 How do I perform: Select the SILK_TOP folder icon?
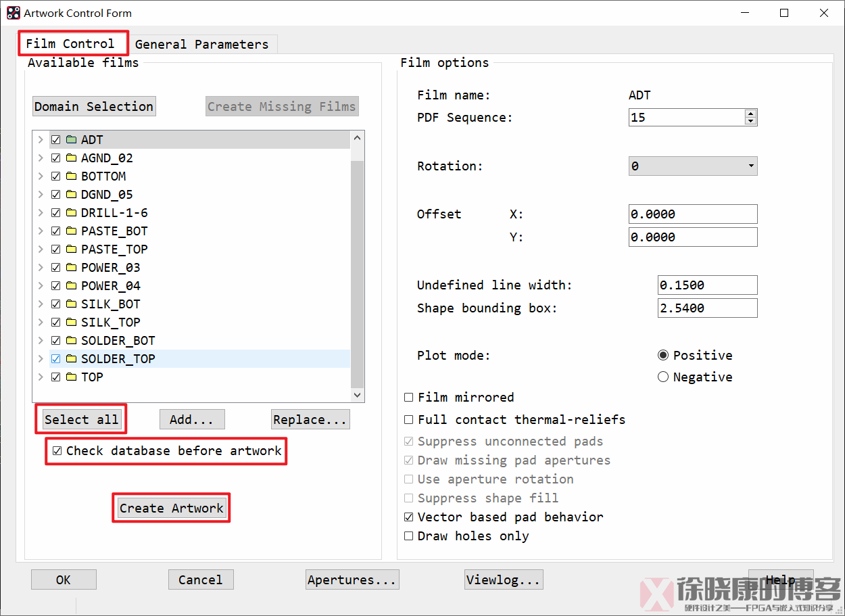point(71,323)
